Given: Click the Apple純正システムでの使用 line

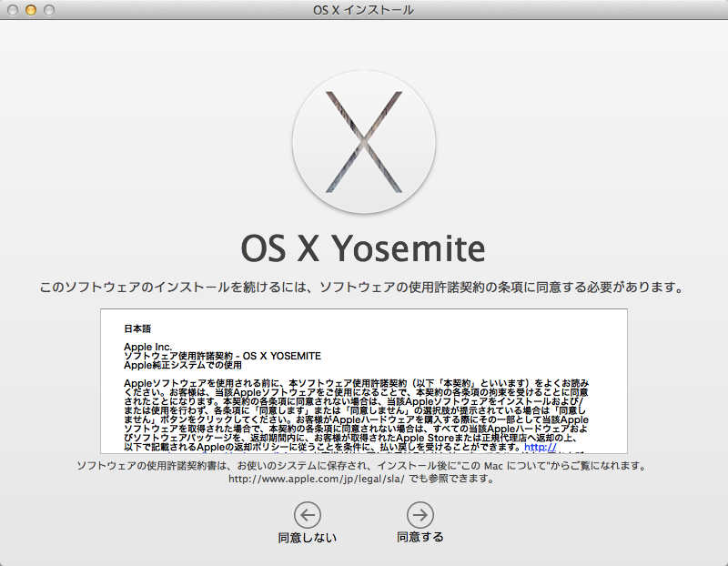Looking at the screenshot, I should [x=183, y=365].
